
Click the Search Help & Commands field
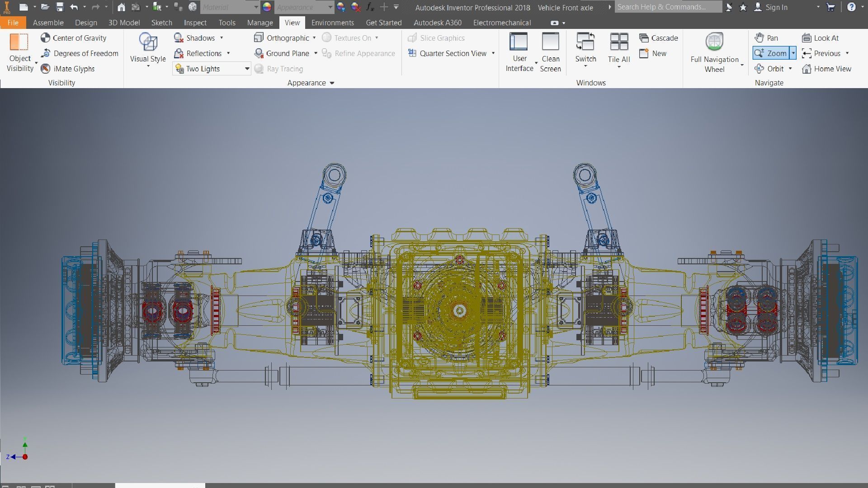coord(667,7)
